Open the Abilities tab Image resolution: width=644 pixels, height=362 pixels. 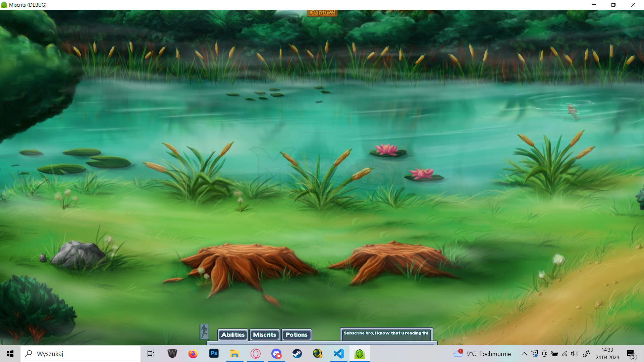(x=233, y=335)
